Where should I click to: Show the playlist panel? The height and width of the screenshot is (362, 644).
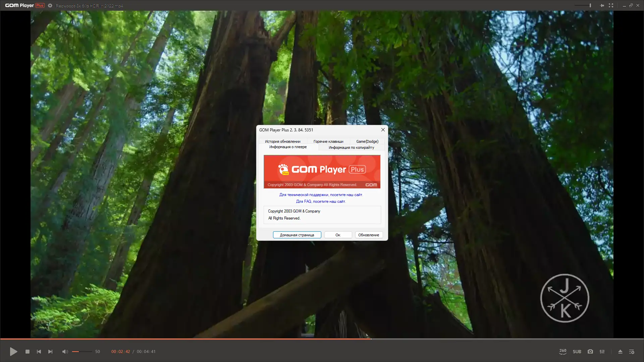632,352
